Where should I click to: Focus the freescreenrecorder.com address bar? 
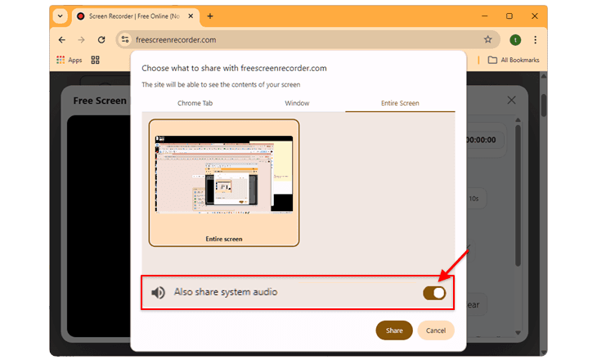[308, 39]
